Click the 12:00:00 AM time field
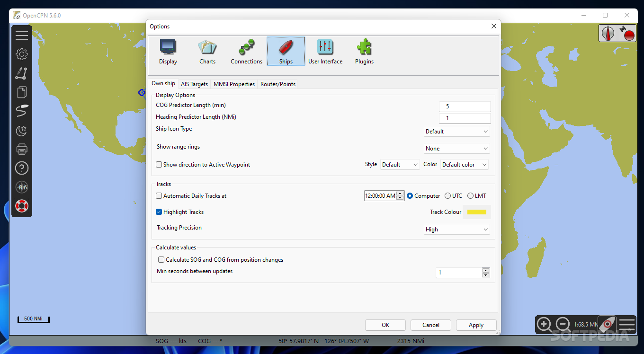The height and width of the screenshot is (354, 644). [x=381, y=196]
